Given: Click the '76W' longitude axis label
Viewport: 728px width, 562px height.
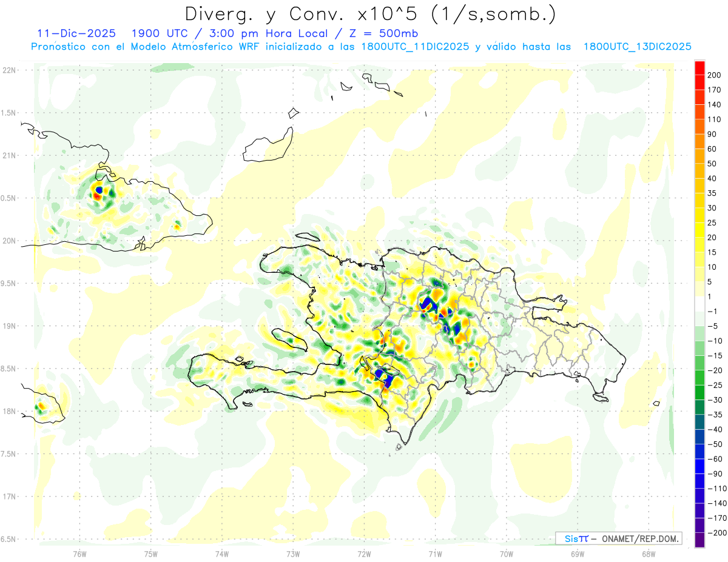Looking at the screenshot, I should [x=79, y=554].
